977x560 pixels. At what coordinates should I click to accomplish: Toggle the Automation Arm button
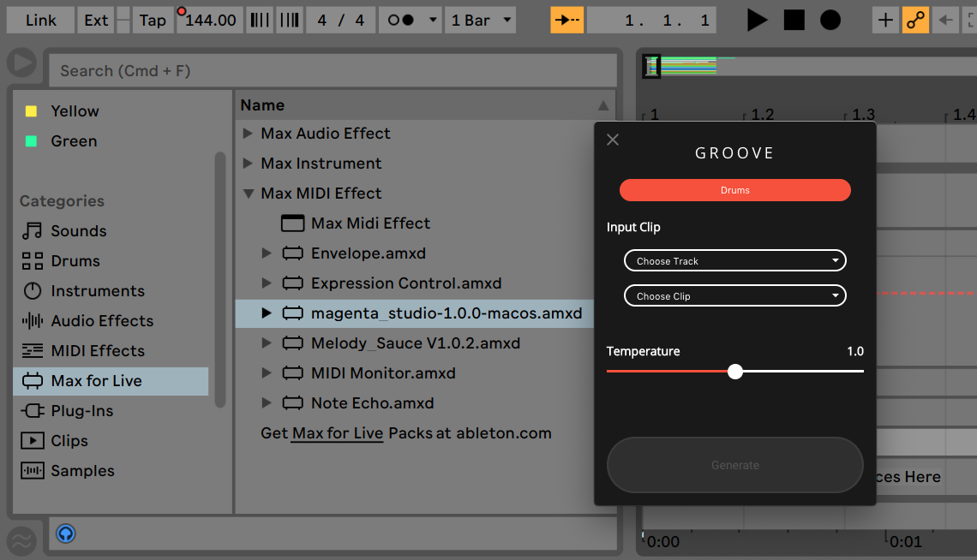click(915, 20)
